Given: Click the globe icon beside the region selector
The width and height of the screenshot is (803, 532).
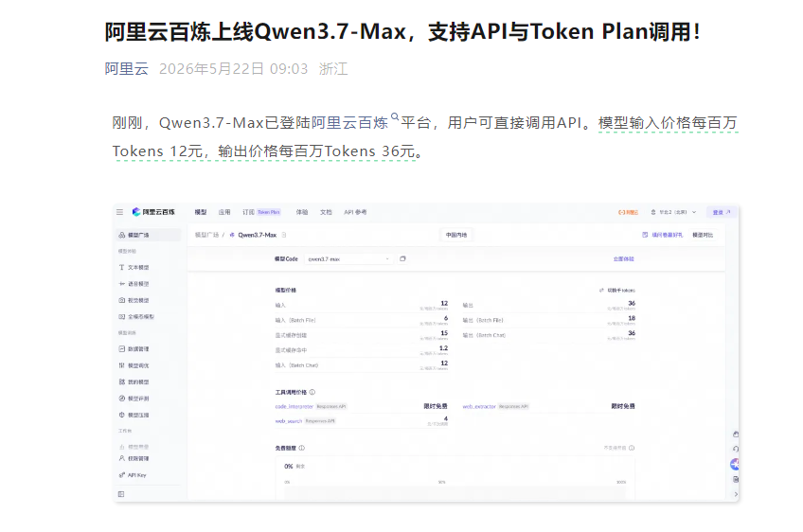Looking at the screenshot, I should click(653, 212).
